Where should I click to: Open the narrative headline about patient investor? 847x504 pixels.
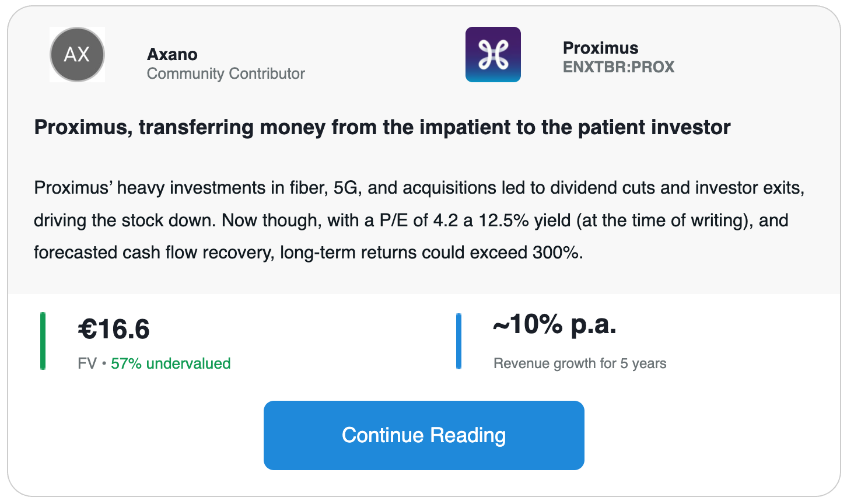click(x=382, y=127)
